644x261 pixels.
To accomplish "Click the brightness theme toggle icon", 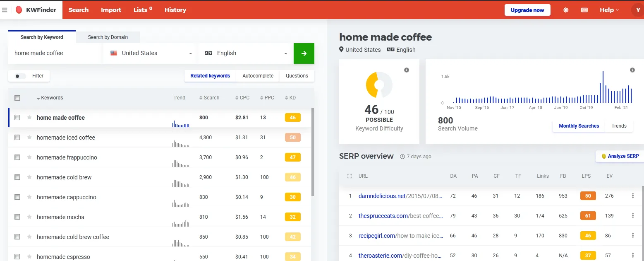I will click(x=566, y=10).
